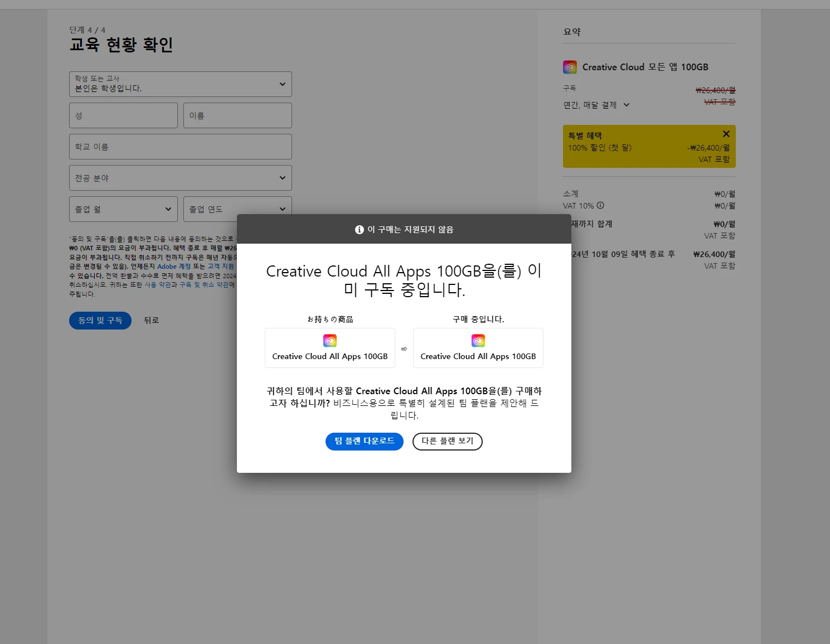Open the Adobe 계정 link
830x644 pixels.
174,267
